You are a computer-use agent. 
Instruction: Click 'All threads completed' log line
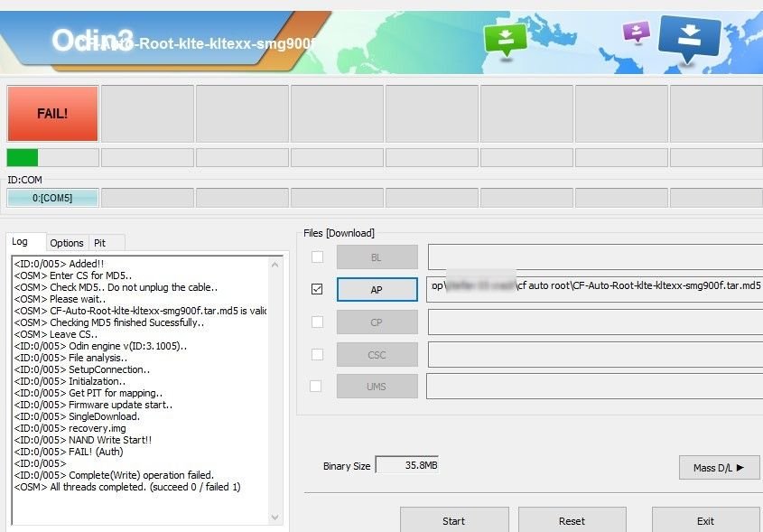(127, 487)
